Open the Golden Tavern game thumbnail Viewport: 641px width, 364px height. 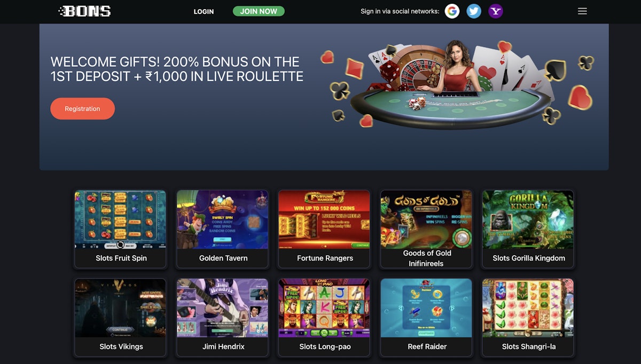point(223,219)
